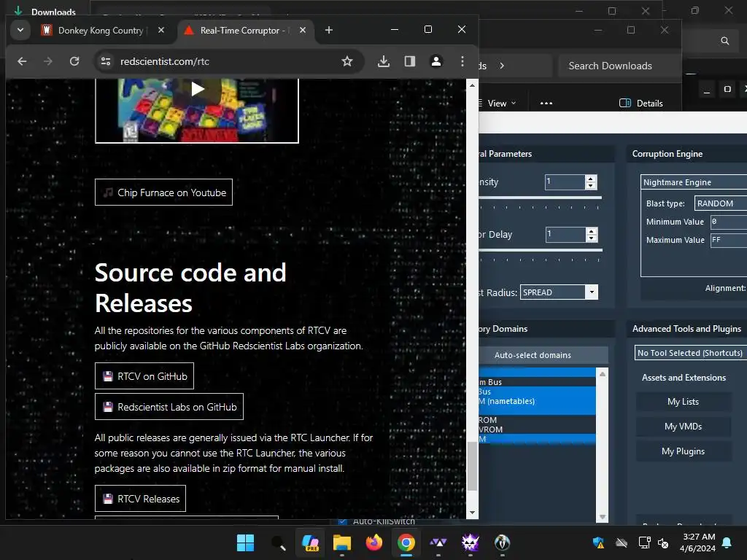Viewport: 747px width, 560px height.
Task: Select (nametables) memory domain
Action: tap(537, 401)
